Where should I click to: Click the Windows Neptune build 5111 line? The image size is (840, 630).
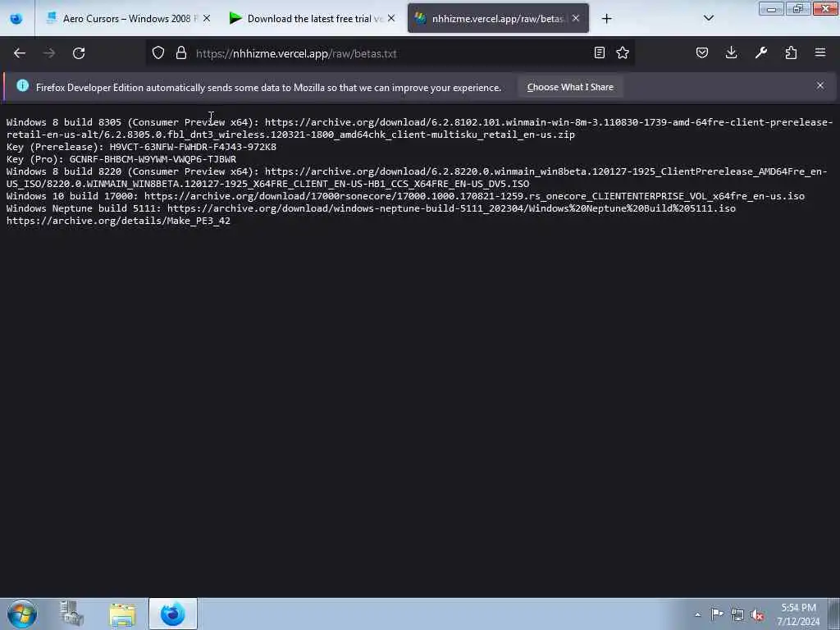coord(371,208)
